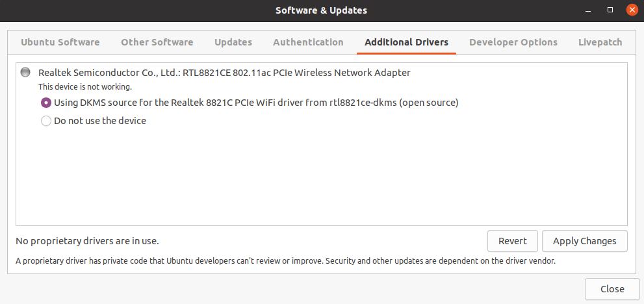Viewport: 644px width, 304px height.
Task: Switch to the Developer Options tab
Action: pos(513,42)
